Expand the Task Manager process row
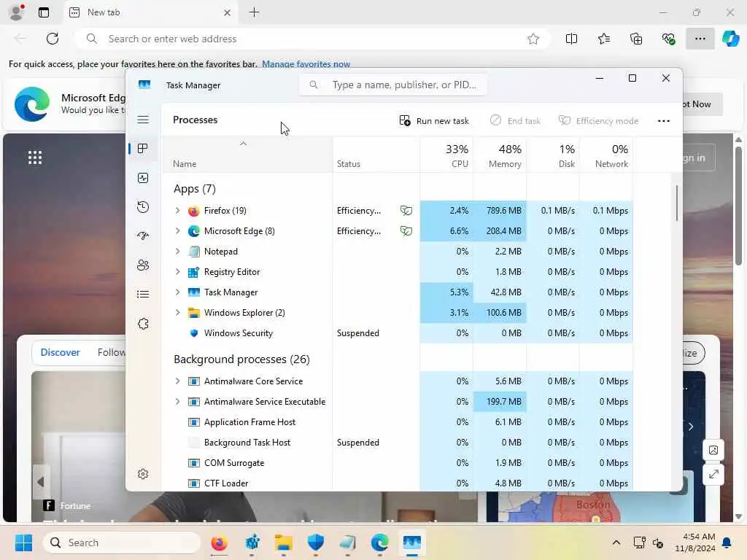The image size is (747, 560). [x=178, y=292]
